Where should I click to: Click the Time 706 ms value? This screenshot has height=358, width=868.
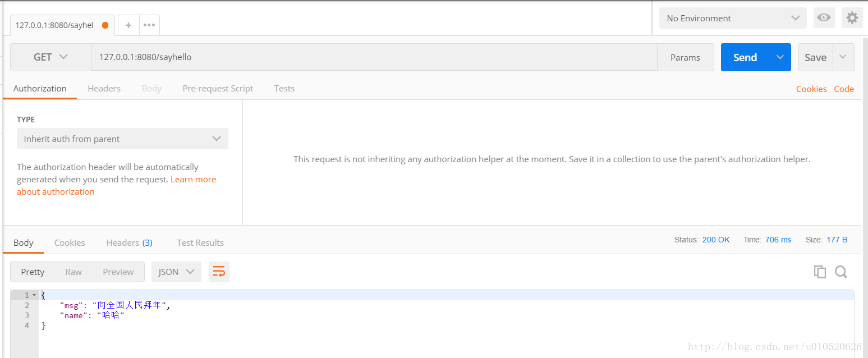point(778,240)
